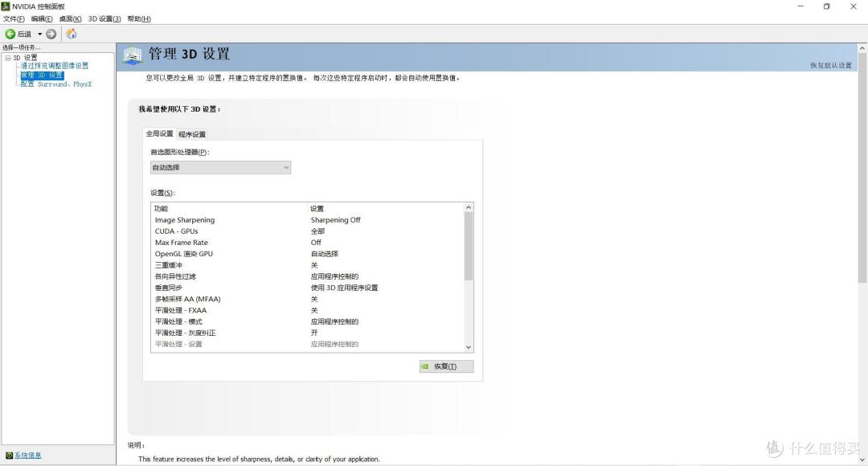Image resolution: width=868 pixels, height=466 pixels.
Task: Open the Home icon in toolbar
Action: tap(72, 35)
